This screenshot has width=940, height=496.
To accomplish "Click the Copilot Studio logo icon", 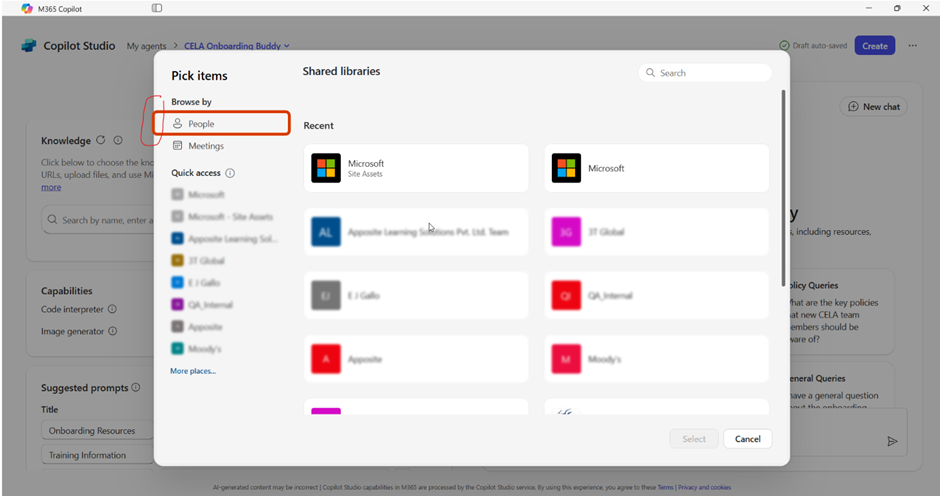I will [x=28, y=46].
